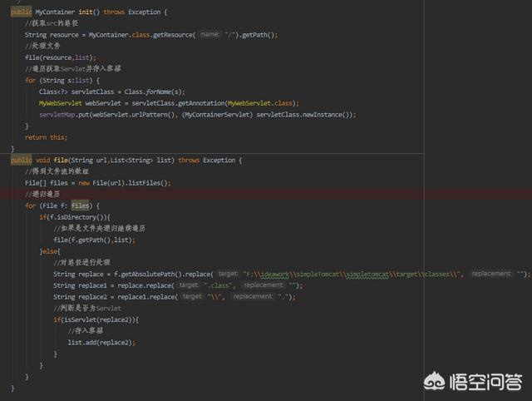Click the getAnnotation method call

tap(202, 103)
